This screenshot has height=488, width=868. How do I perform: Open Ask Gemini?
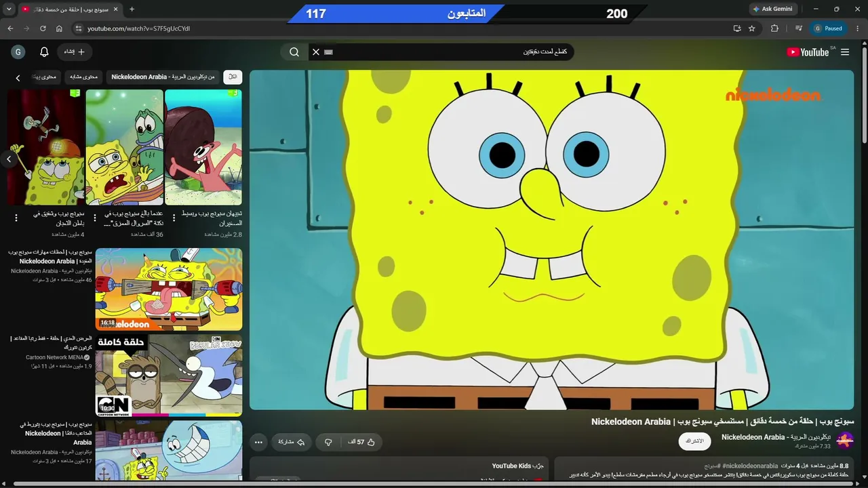coord(772,9)
